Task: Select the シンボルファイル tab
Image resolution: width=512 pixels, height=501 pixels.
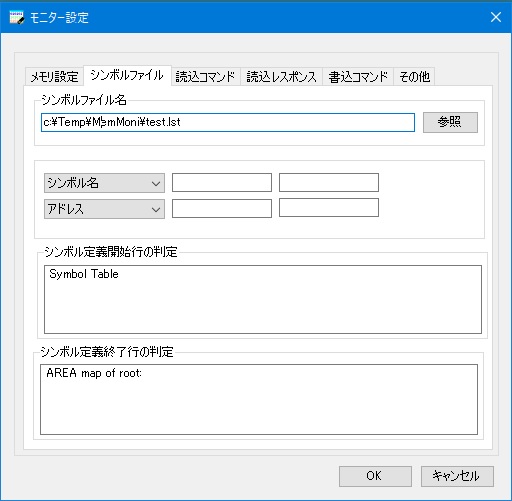Action: pyautogui.click(x=127, y=75)
